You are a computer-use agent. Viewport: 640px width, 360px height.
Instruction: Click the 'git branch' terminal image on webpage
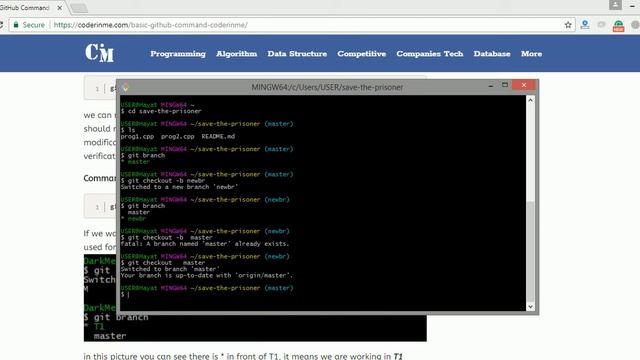pyautogui.click(x=255, y=298)
